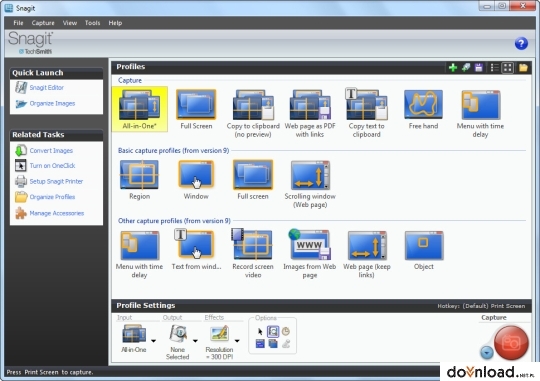Open the Input All-in-One dropdown arrow
This screenshot has width=540, height=381.
[153, 341]
